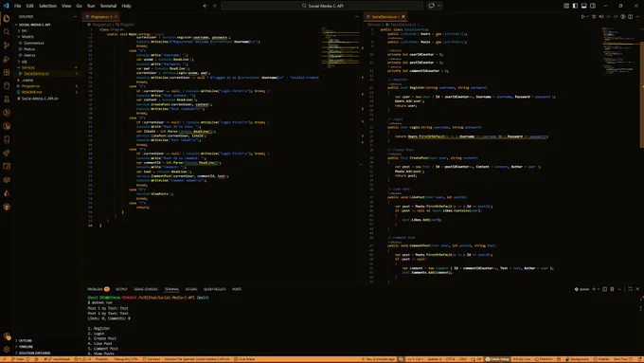
Task: Open the Run code dropdown arrow
Action: 588,17
